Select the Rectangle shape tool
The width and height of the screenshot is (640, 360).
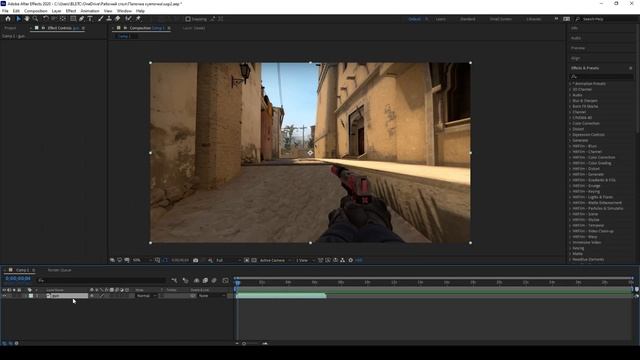[73, 19]
